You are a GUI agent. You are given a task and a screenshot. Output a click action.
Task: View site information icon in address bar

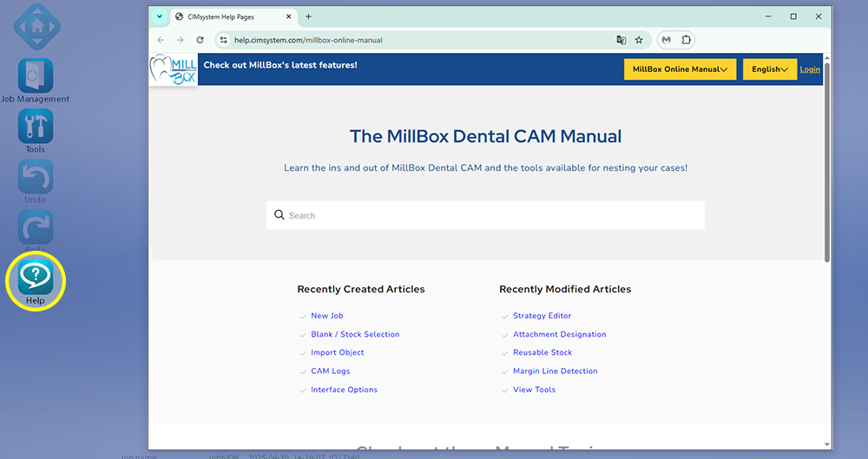(x=224, y=40)
